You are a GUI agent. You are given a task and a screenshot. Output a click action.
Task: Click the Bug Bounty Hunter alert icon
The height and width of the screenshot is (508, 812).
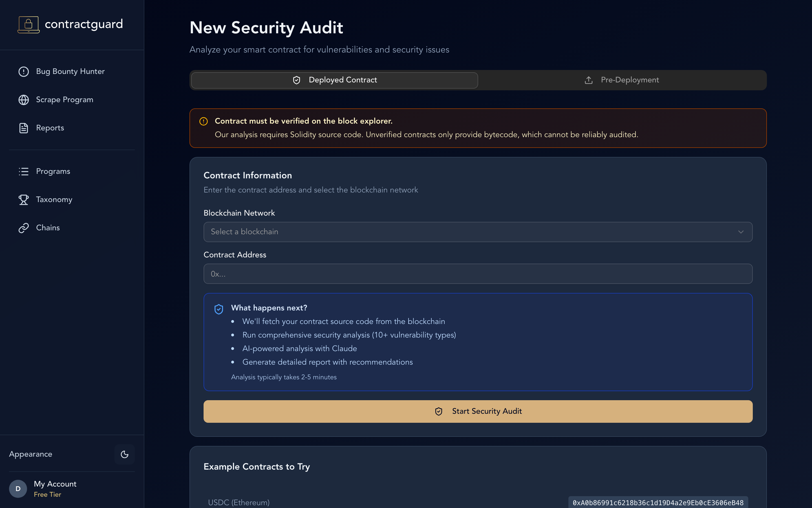click(23, 72)
